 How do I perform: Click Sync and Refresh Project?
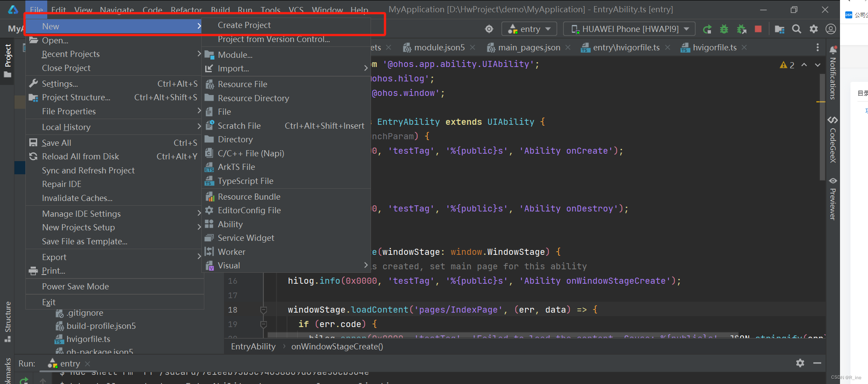click(x=115, y=170)
